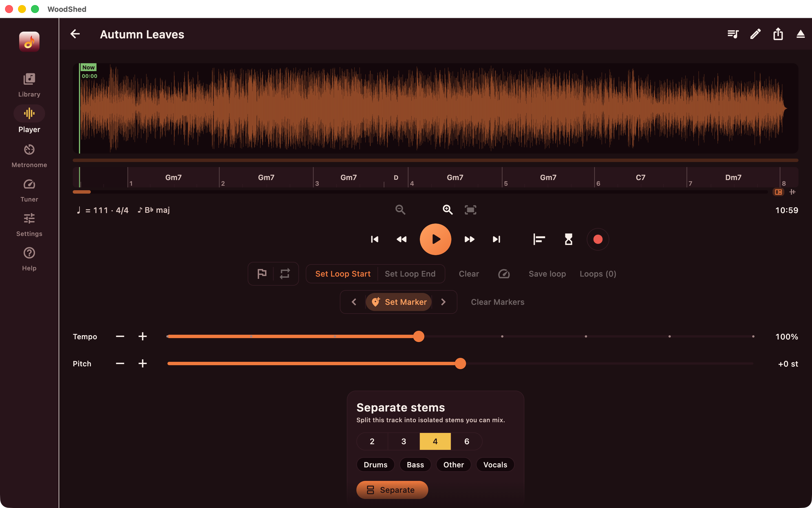This screenshot has height=508, width=812.
Task: Click Set Loop End
Action: pos(410,274)
